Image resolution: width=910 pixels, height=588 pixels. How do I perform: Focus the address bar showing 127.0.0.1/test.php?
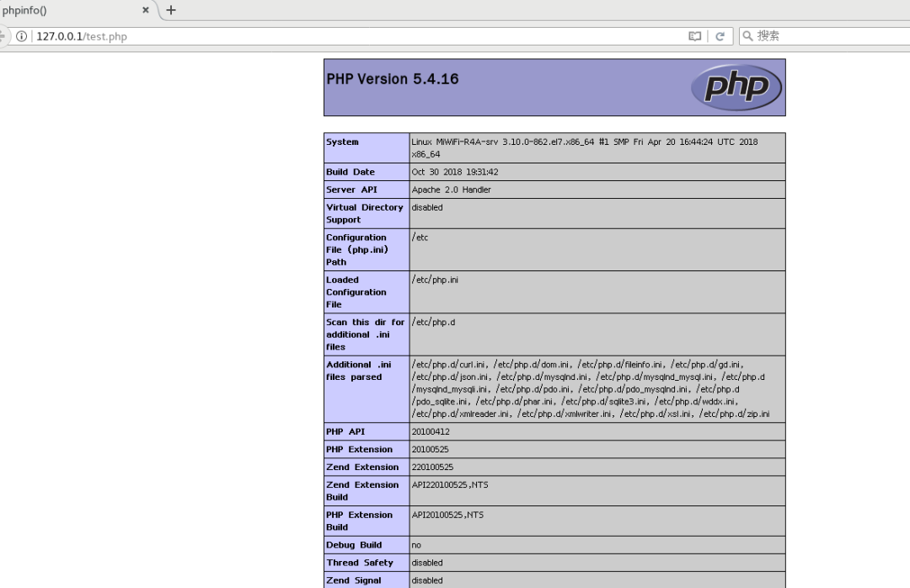tap(360, 36)
